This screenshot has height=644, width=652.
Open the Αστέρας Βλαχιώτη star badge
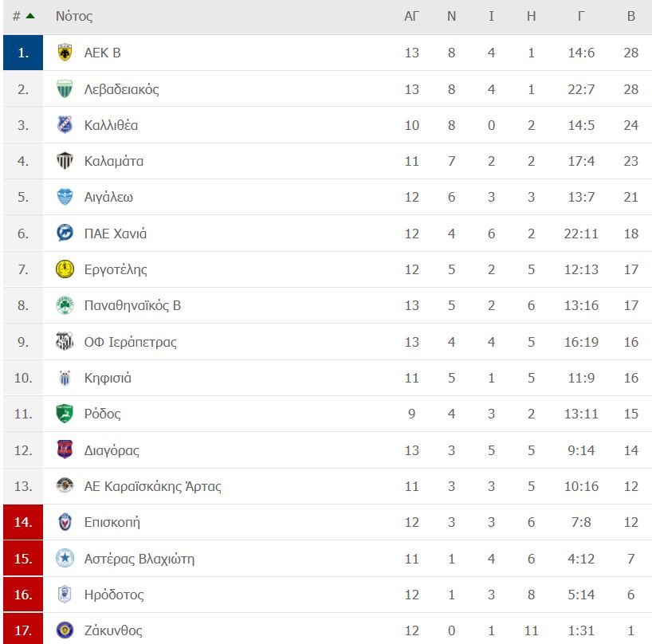pyautogui.click(x=65, y=558)
